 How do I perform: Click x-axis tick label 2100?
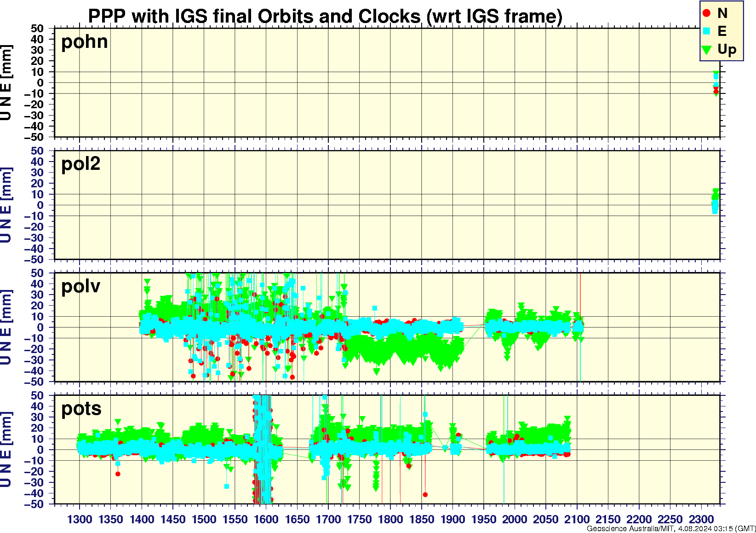[x=577, y=520]
